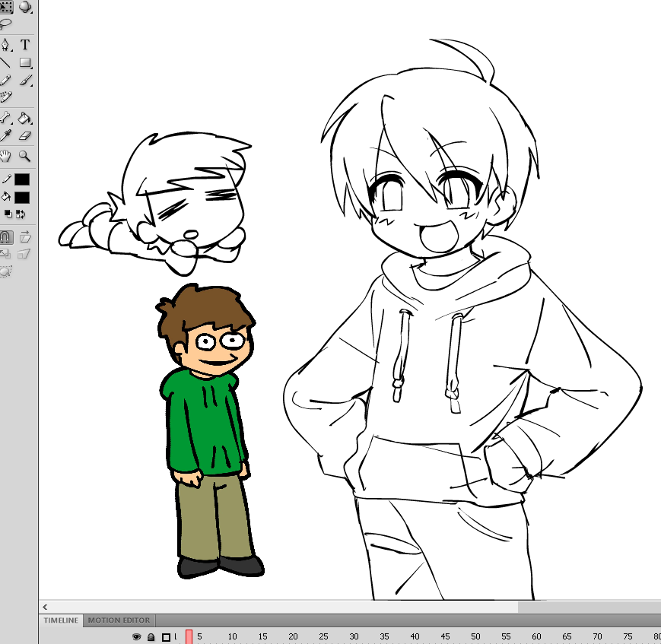Click the Distort option icon
The width and height of the screenshot is (661, 644).
click(24, 253)
